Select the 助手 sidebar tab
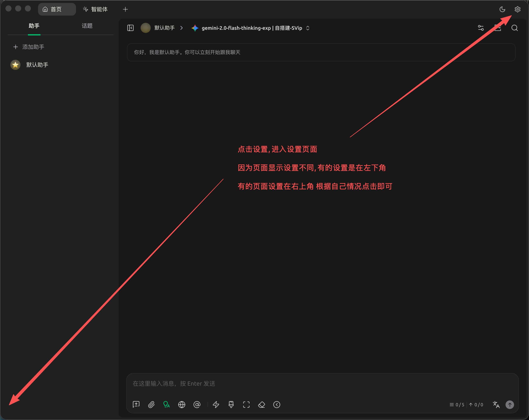Viewport: 529px width, 420px height. 34,26
